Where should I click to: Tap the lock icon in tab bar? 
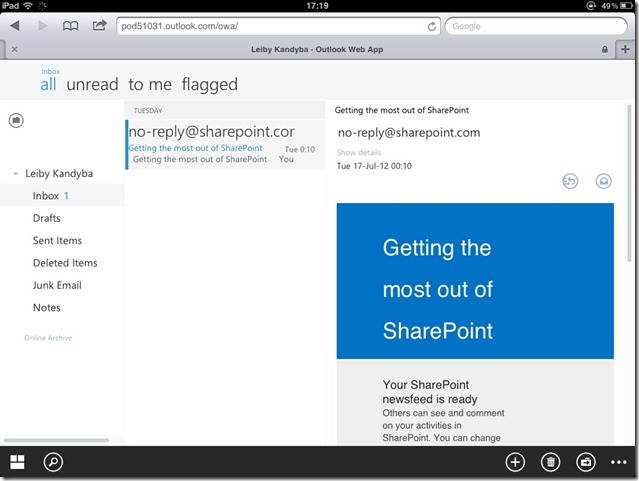point(605,49)
